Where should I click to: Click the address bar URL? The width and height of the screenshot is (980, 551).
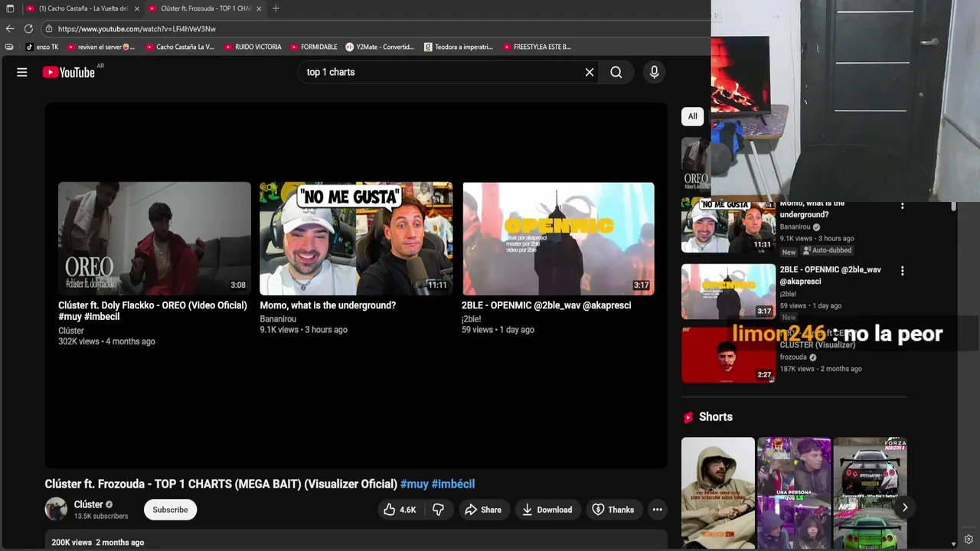tap(137, 29)
